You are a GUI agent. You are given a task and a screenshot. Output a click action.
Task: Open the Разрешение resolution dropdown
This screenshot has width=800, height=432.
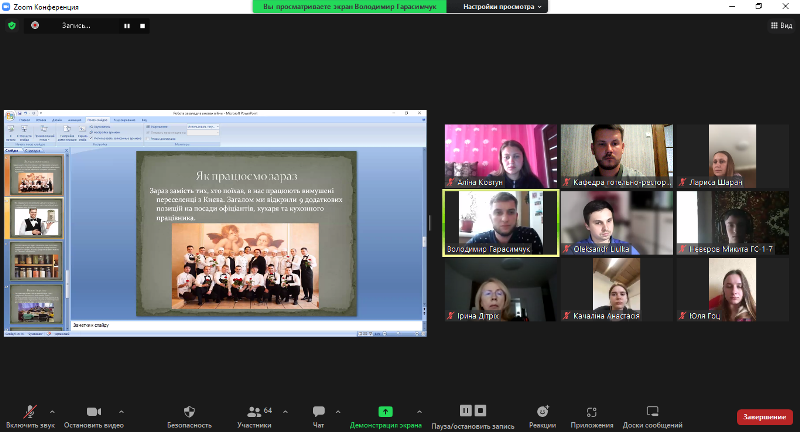[203, 126]
